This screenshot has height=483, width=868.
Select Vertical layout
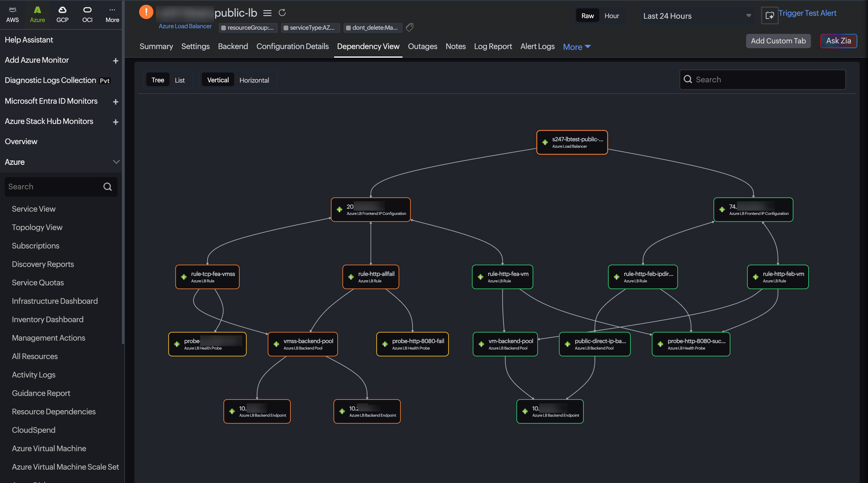point(218,80)
